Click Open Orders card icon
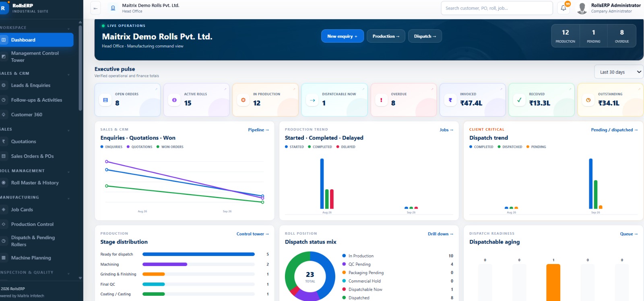The height and width of the screenshot is (301, 644). (105, 100)
